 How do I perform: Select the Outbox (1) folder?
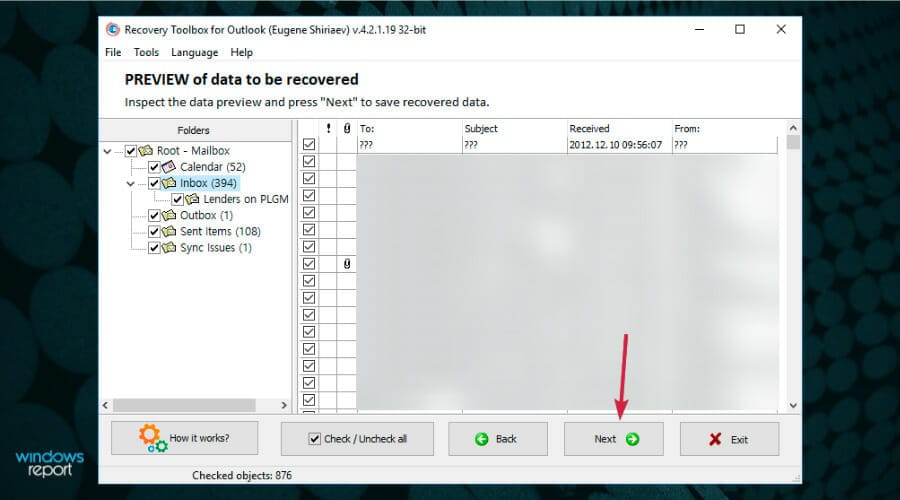207,215
